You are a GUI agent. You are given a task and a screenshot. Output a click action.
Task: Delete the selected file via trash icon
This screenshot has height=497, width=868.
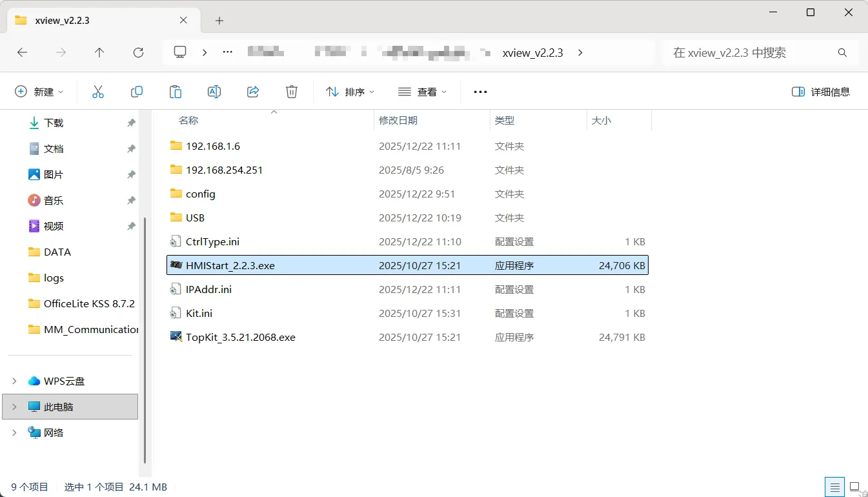291,91
